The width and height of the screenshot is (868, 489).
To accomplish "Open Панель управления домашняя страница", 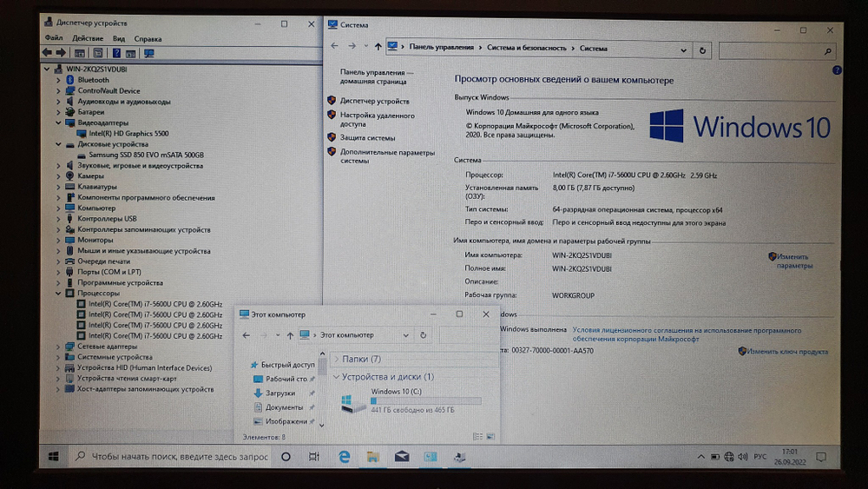I will [377, 76].
